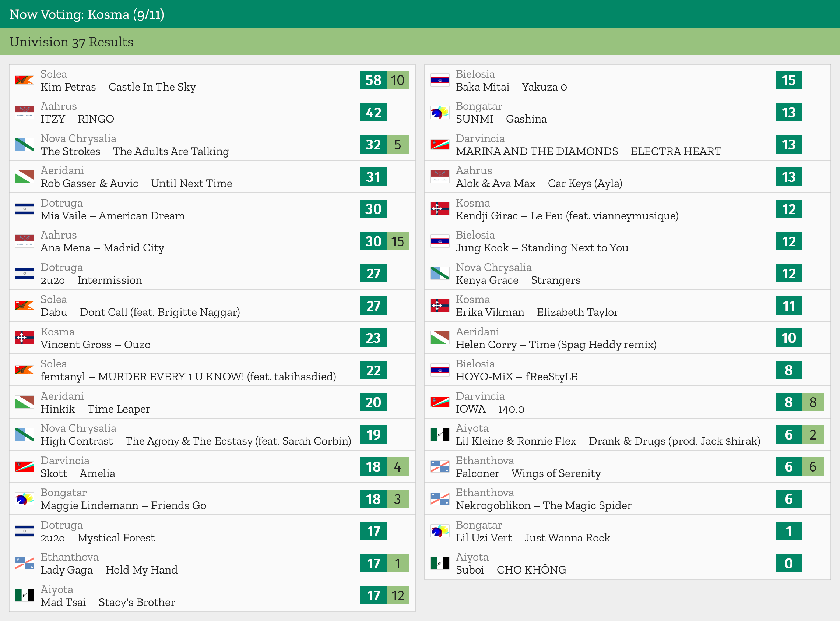Click the Aiyota flag beside Lil Kleine & Ronnie Flex
The image size is (840, 621).
pos(440,434)
